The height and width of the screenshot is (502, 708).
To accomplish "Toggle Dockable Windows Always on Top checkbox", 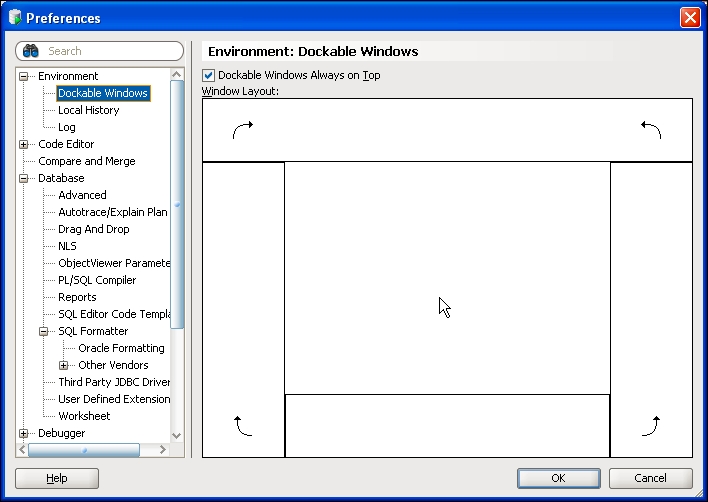I will (208, 75).
